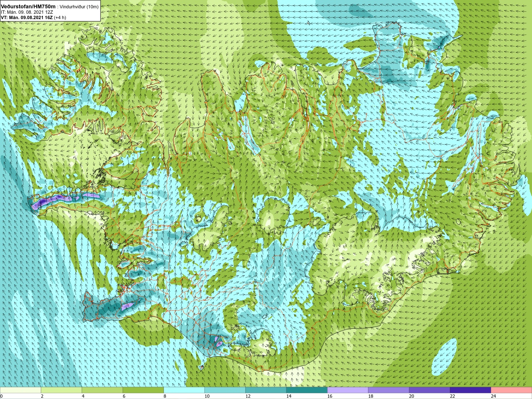
Task: Click the legend tick label 2
Action: (x=42, y=396)
